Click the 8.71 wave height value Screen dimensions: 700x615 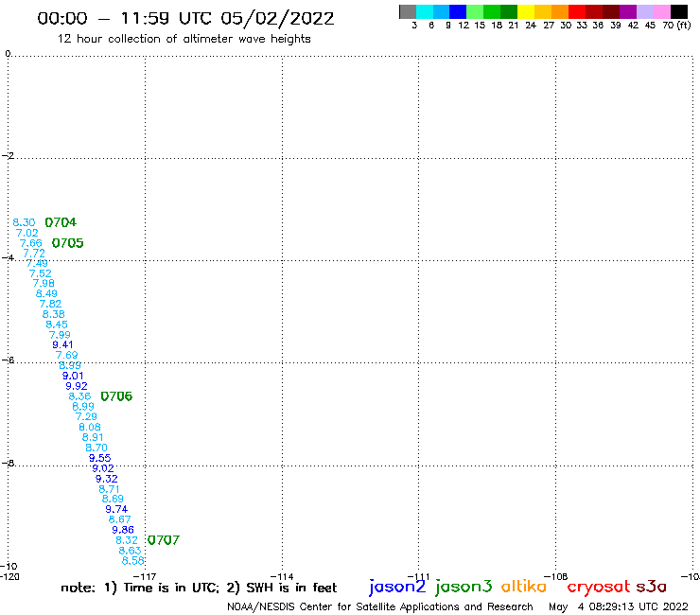click(x=109, y=489)
